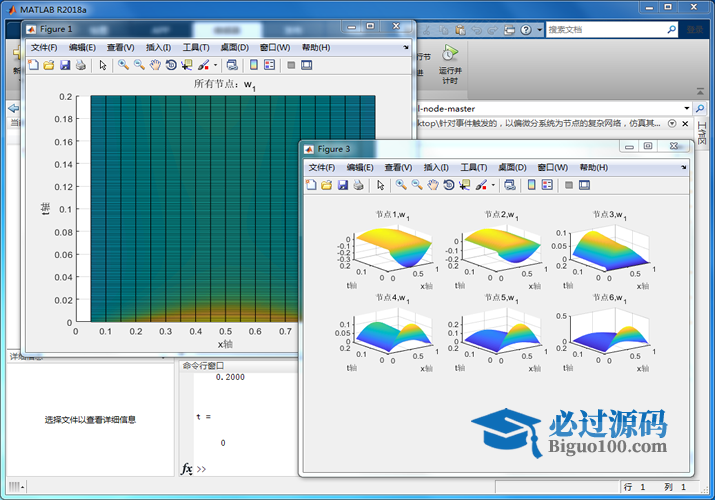715x500 pixels.
Task: Insert colorbar in Figure 1
Action: (254, 65)
